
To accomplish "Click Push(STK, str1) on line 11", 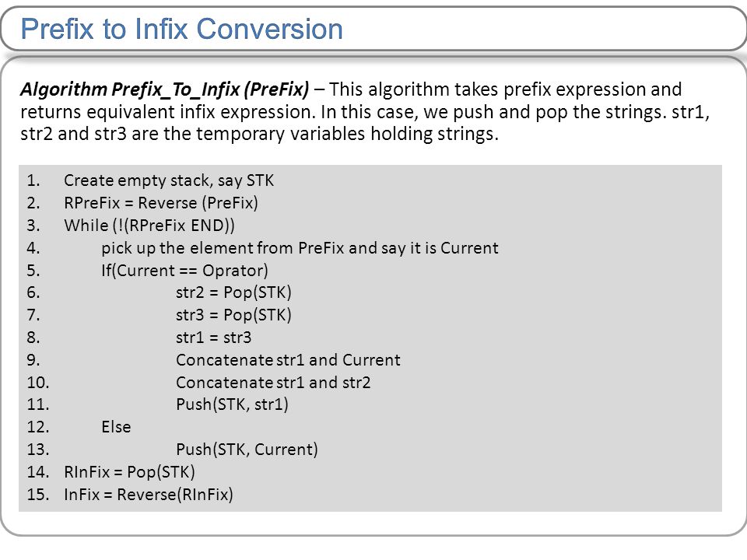I will click(x=232, y=404).
